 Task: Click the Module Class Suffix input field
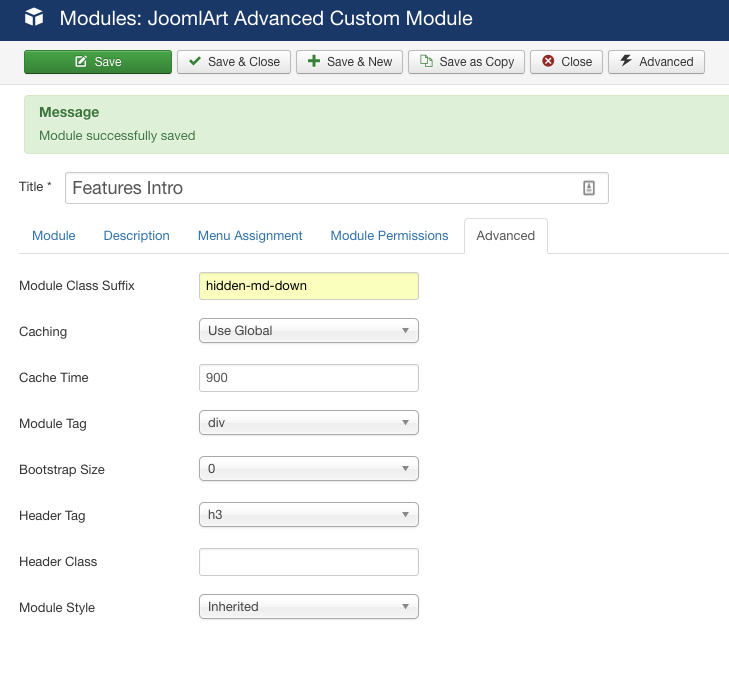[308, 286]
